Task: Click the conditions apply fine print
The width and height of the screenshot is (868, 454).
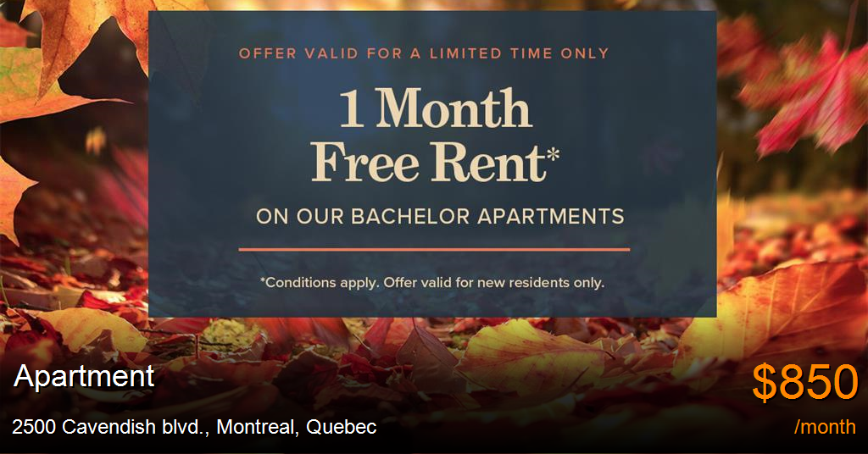Action: click(432, 283)
